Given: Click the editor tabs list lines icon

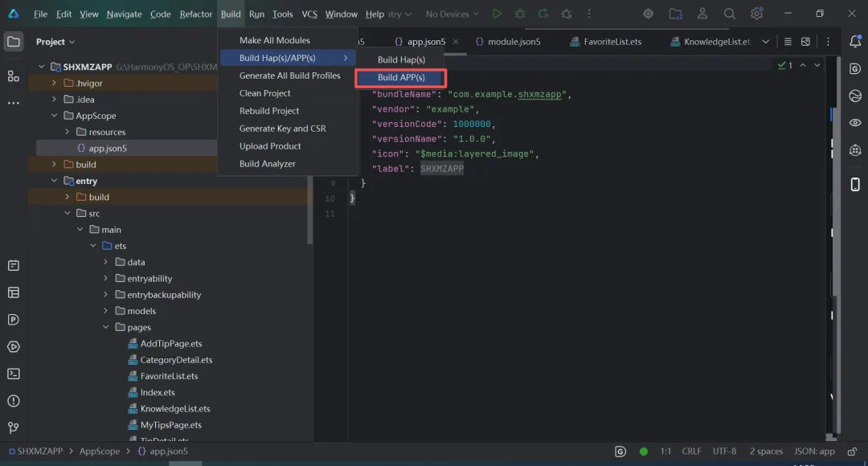Looking at the screenshot, I should (x=788, y=42).
